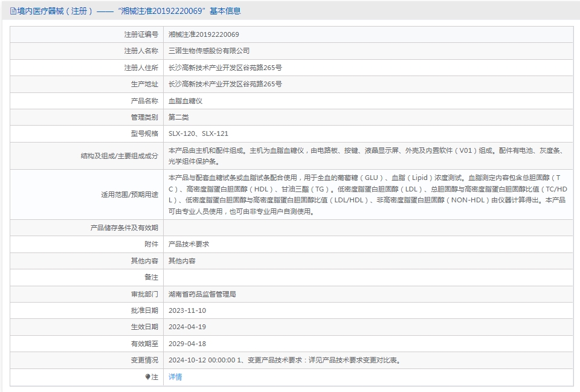Click the 生产地址 address value
The width and height of the screenshot is (580, 392).
[225, 84]
